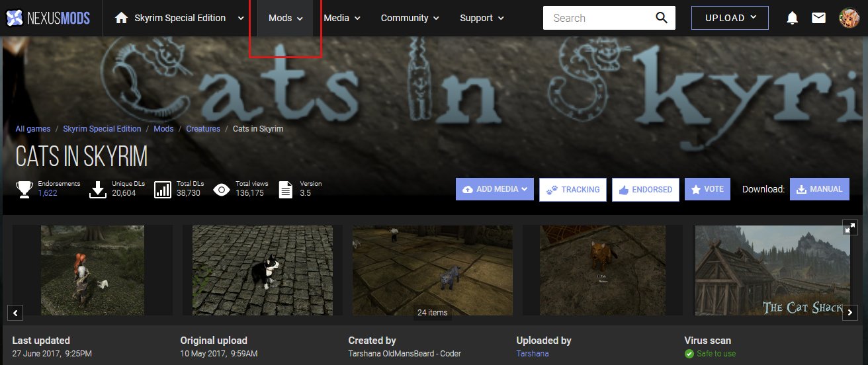The height and width of the screenshot is (365, 868).
Task: Open the home icon for Skyrim Special Edition
Action: (121, 19)
